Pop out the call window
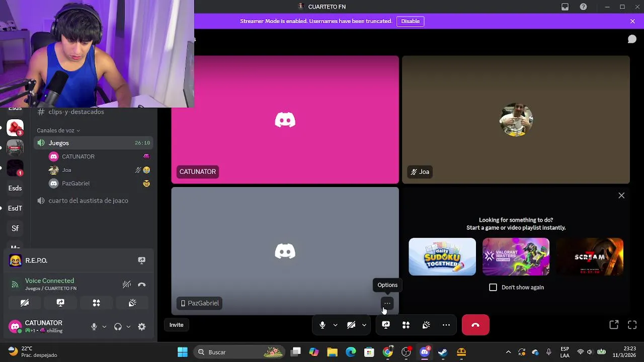Screen dimensions: 644x362 point(614,325)
